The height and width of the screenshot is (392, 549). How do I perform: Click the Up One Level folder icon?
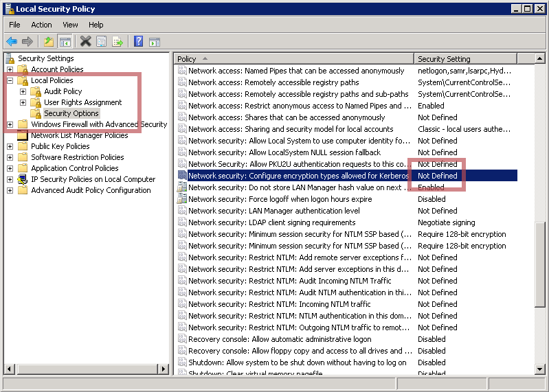pyautogui.click(x=49, y=42)
